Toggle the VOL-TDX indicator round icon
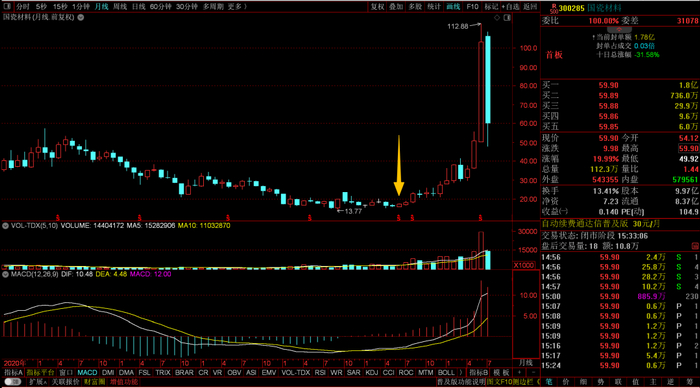This screenshot has height=388, width=700. pos(5,226)
